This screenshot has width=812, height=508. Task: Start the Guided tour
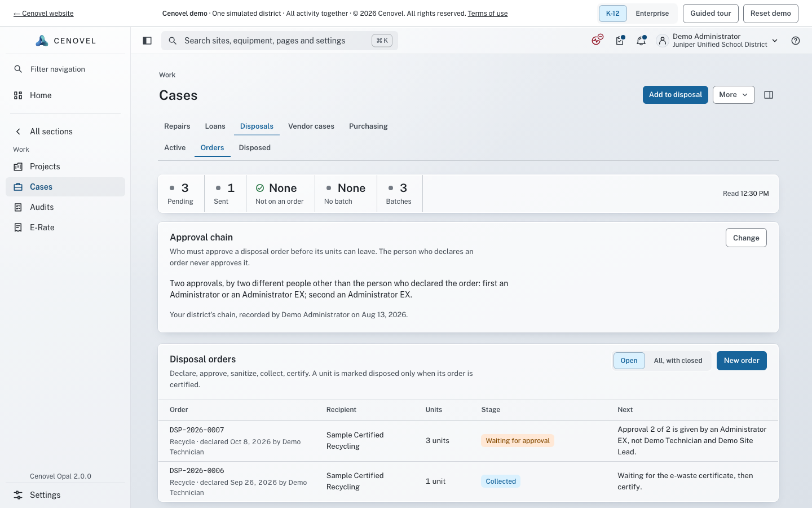point(710,14)
